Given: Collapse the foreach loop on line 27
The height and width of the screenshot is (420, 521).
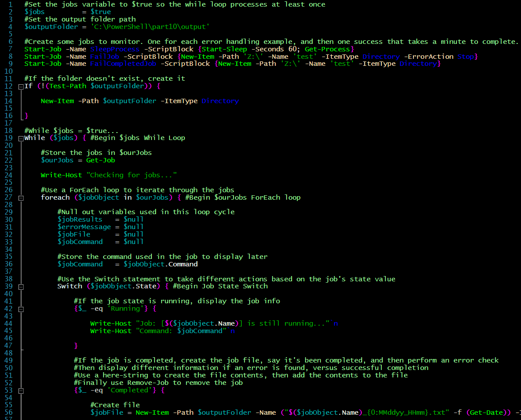Looking at the screenshot, I should [x=20, y=197].
